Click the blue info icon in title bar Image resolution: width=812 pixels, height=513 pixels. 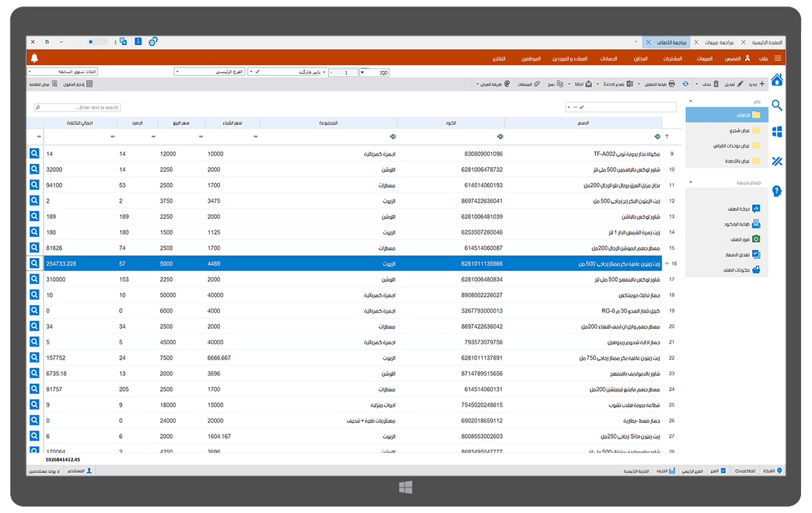(x=138, y=42)
